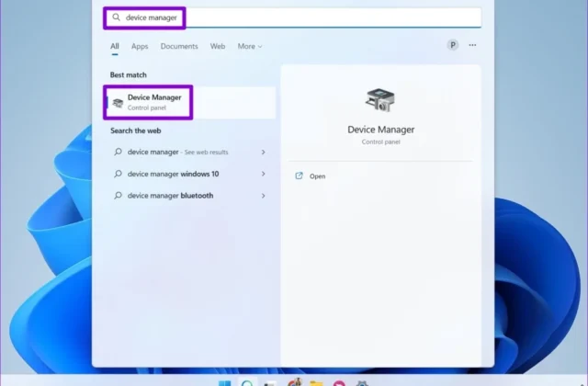This screenshot has width=588, height=386.
Task: Open Device Manager best match result
Action: tap(191, 102)
